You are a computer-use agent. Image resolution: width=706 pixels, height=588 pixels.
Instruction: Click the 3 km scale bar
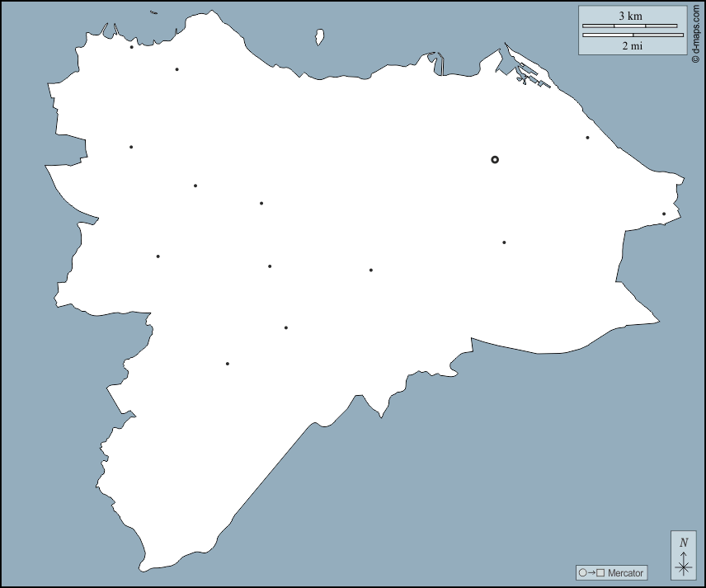coord(630,26)
